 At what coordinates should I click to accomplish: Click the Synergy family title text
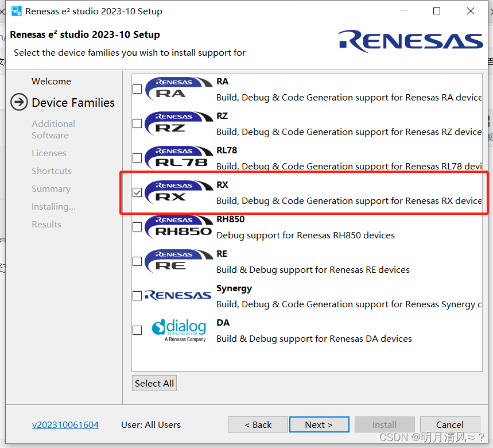point(234,289)
